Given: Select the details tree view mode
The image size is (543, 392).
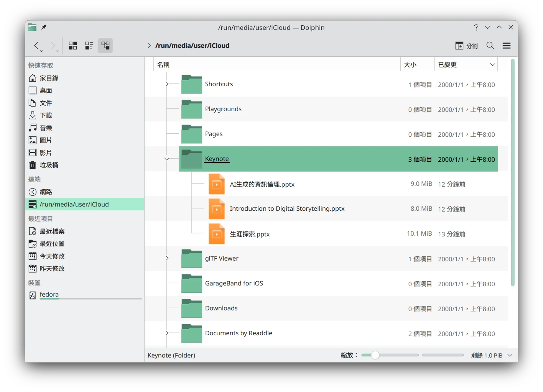Looking at the screenshot, I should click(105, 46).
